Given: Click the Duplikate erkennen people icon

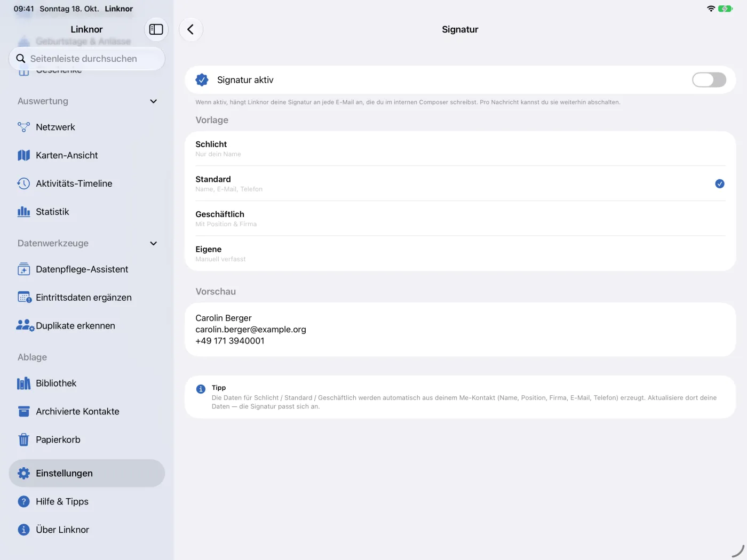Looking at the screenshot, I should point(25,326).
